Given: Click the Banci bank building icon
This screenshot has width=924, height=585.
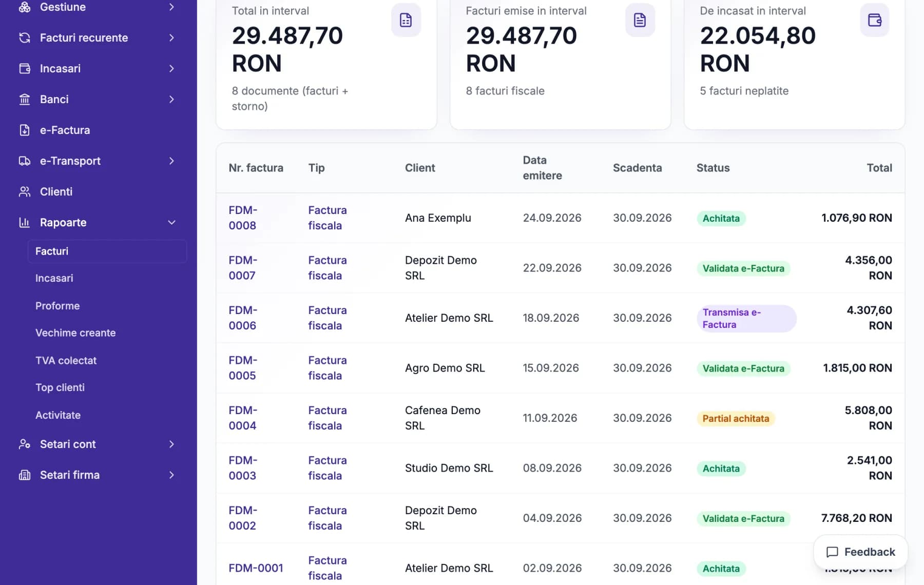Looking at the screenshot, I should click(x=24, y=99).
